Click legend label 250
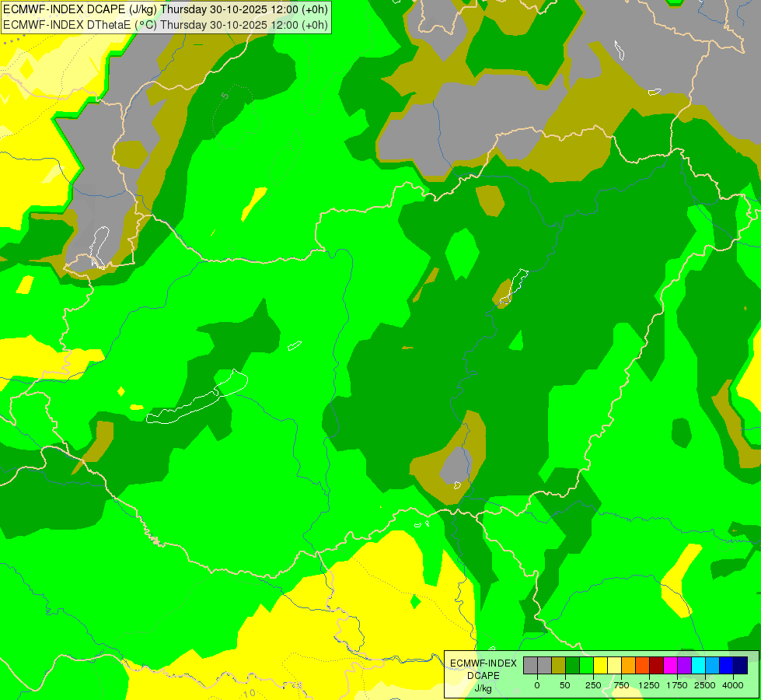The height and width of the screenshot is (700, 761). coord(593,685)
